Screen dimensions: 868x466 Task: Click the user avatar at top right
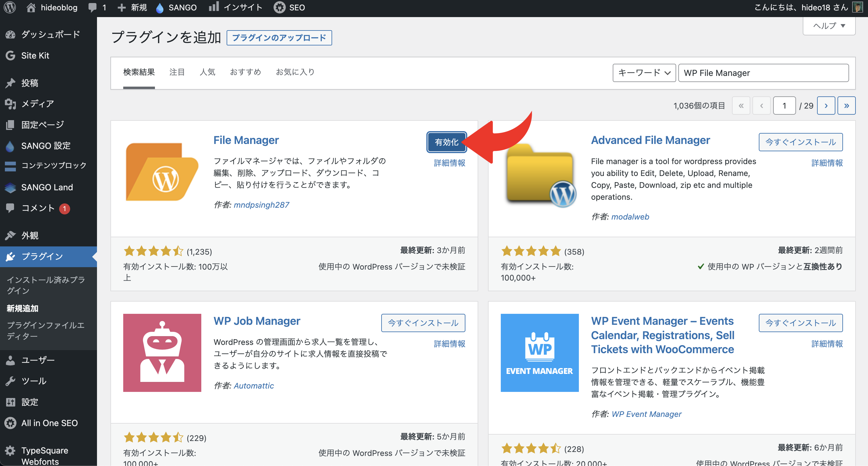click(x=857, y=7)
